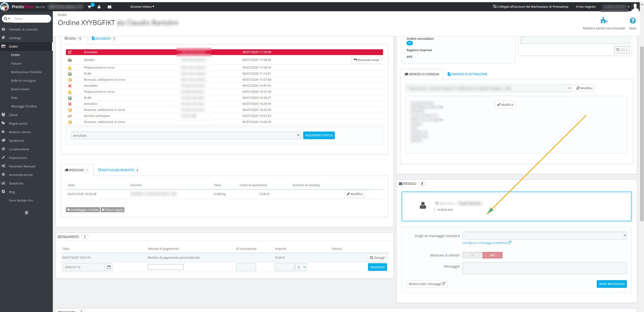Focus the Cerca search field
This screenshot has width=644, height=312.
(x=32, y=19)
